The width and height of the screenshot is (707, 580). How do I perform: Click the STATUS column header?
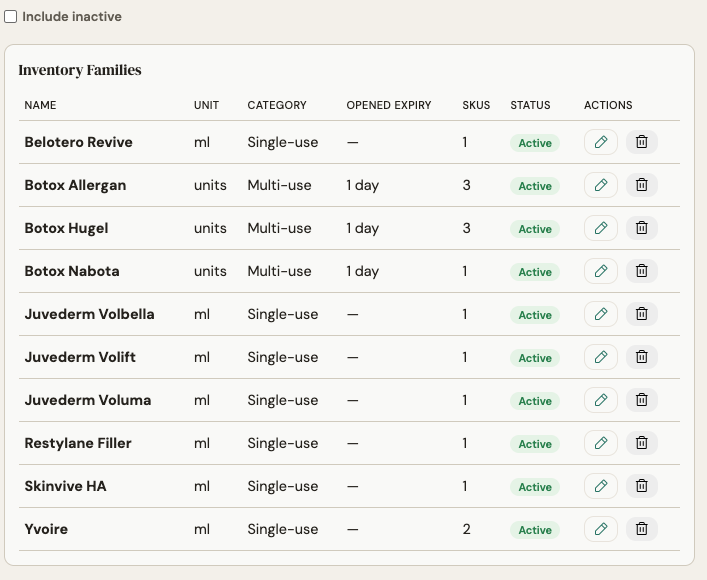coord(530,105)
